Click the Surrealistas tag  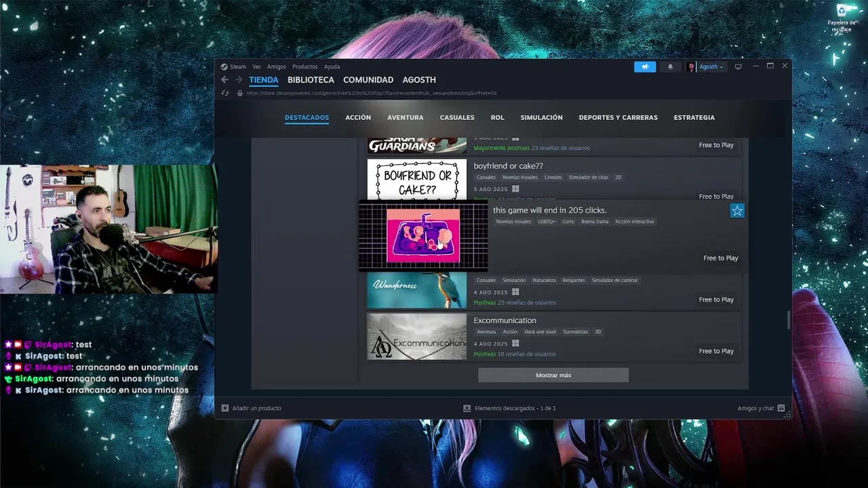pyautogui.click(x=575, y=331)
